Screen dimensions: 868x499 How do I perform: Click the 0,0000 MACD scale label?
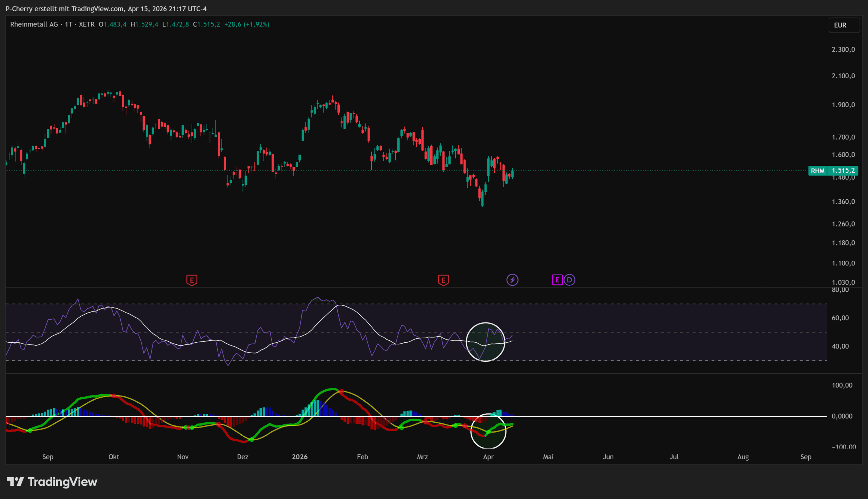[842, 416]
